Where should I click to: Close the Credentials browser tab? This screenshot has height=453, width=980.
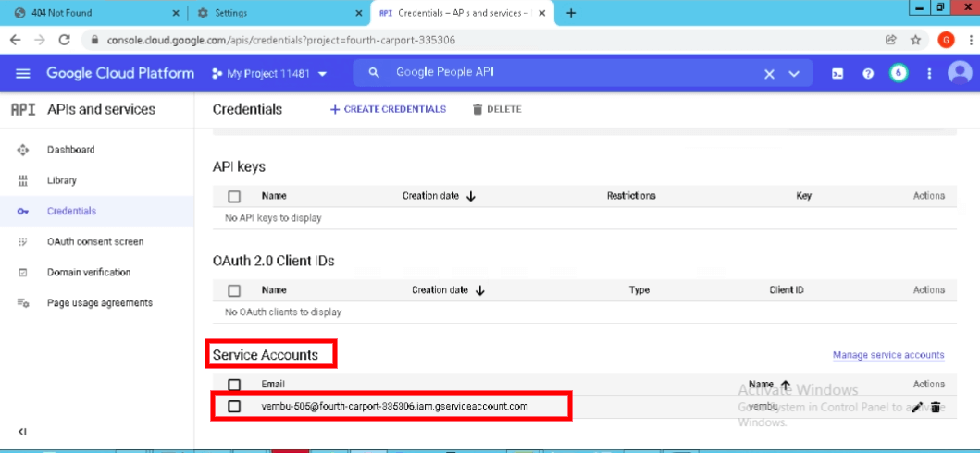(542, 13)
